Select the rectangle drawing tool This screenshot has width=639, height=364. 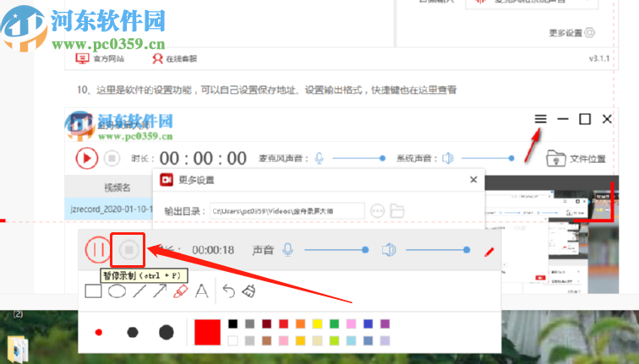(x=93, y=291)
